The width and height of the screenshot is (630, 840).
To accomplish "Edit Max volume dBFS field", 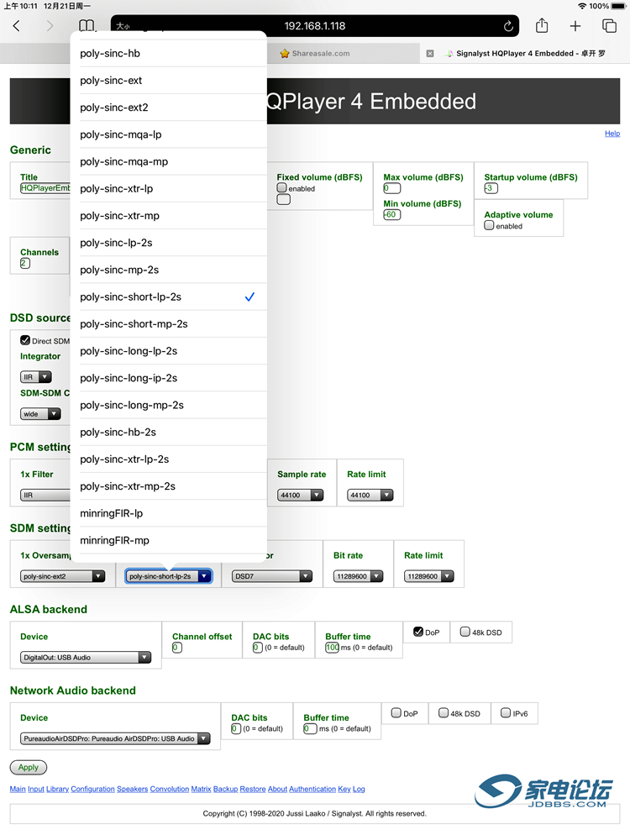I will (391, 188).
